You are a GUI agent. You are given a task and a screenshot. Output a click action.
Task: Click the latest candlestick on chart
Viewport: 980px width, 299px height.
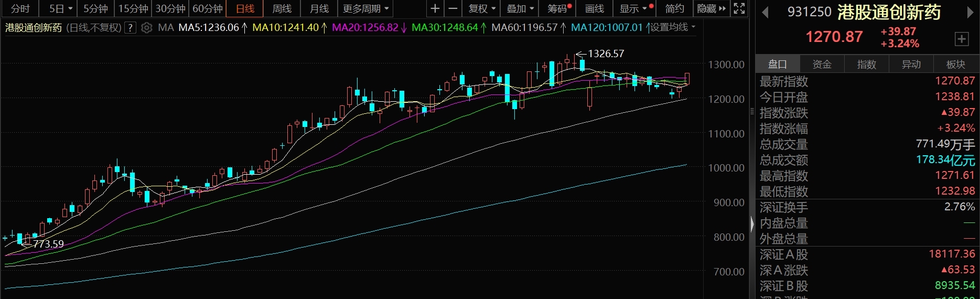(687, 79)
